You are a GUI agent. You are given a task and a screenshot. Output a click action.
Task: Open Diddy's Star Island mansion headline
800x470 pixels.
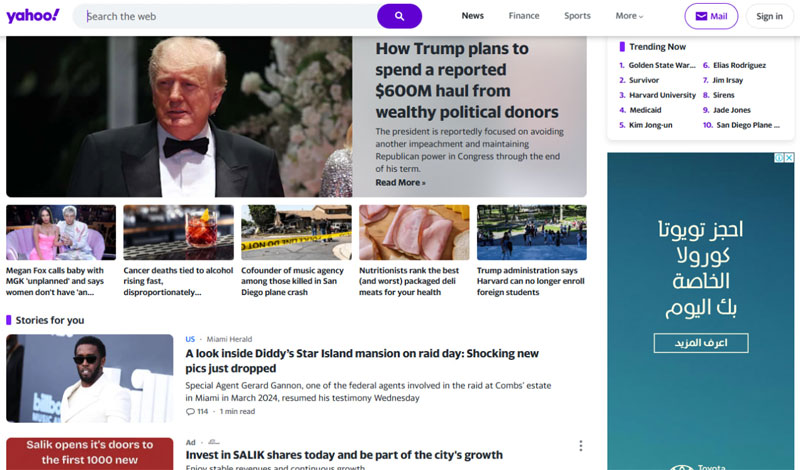[x=362, y=361]
